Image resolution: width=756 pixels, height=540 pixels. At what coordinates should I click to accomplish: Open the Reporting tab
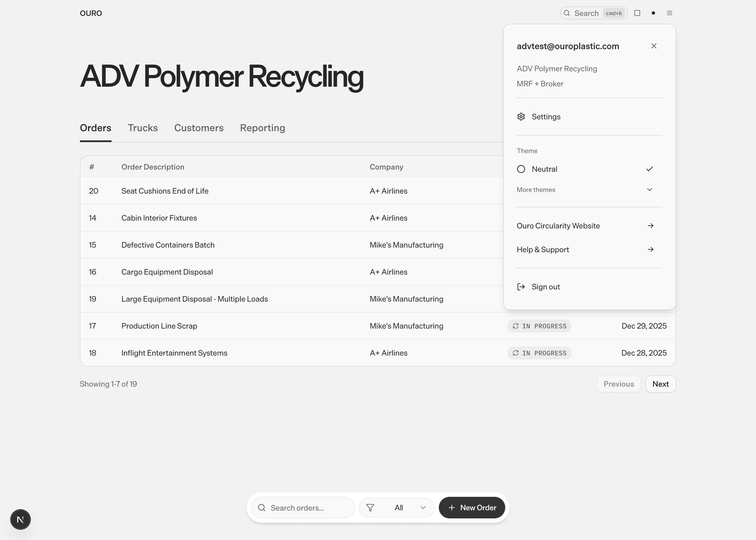(262, 128)
